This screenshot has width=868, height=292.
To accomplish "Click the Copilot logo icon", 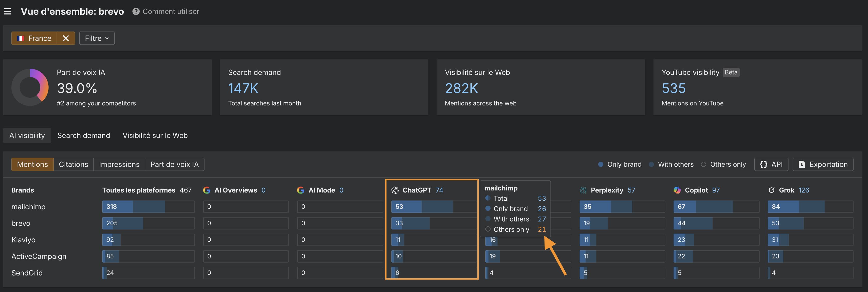I will 677,190.
